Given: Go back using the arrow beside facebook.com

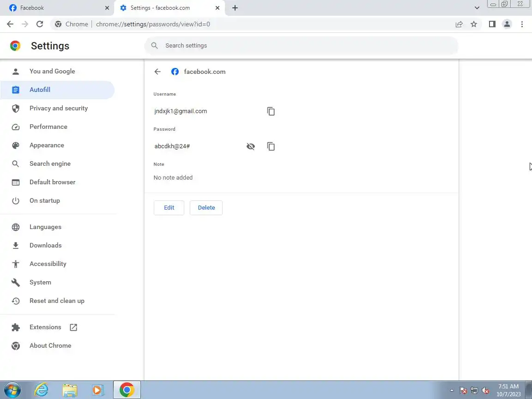Looking at the screenshot, I should (x=157, y=72).
